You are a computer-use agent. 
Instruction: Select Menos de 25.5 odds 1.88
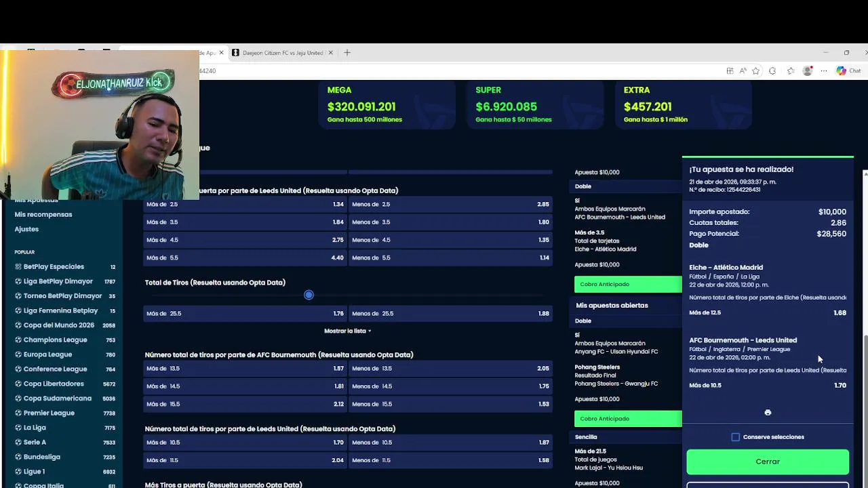tap(450, 314)
